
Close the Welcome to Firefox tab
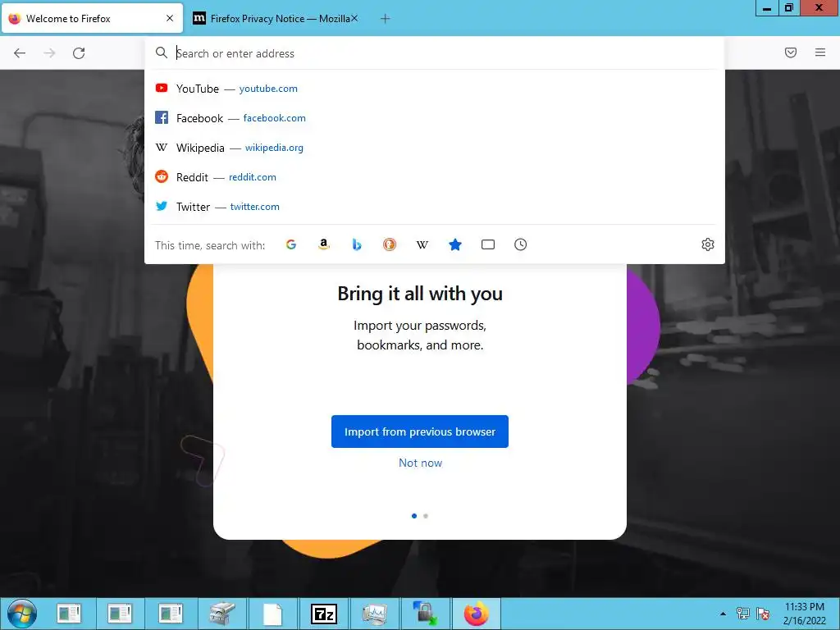pyautogui.click(x=170, y=18)
